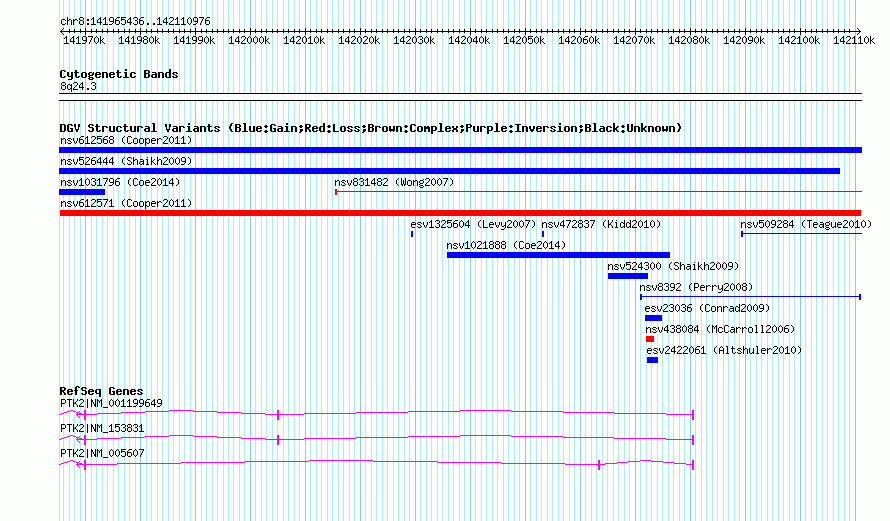
Task: Click the 141970k ruler tick label
Action: [x=84, y=41]
